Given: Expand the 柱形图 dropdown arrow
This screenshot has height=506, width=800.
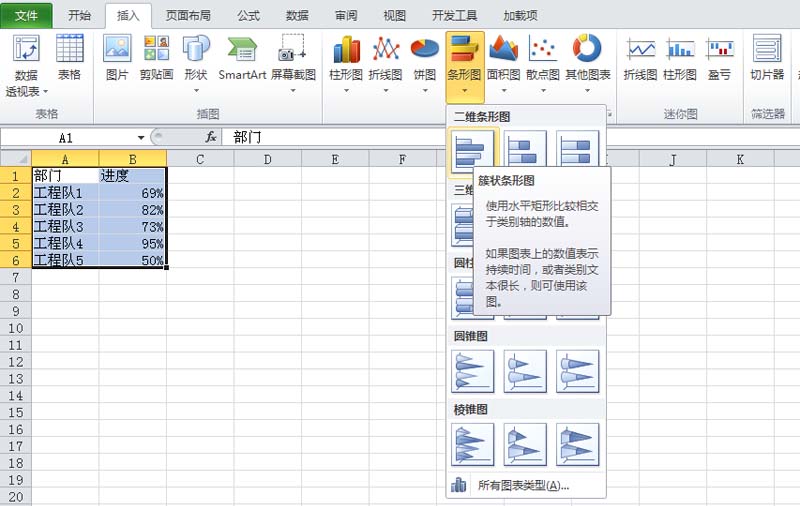Looking at the screenshot, I should (346, 91).
